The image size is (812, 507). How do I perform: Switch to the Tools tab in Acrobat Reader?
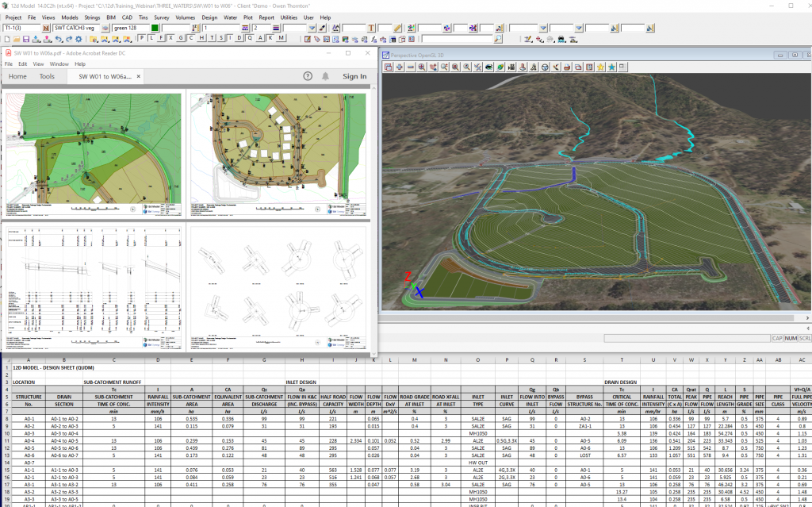pos(46,76)
